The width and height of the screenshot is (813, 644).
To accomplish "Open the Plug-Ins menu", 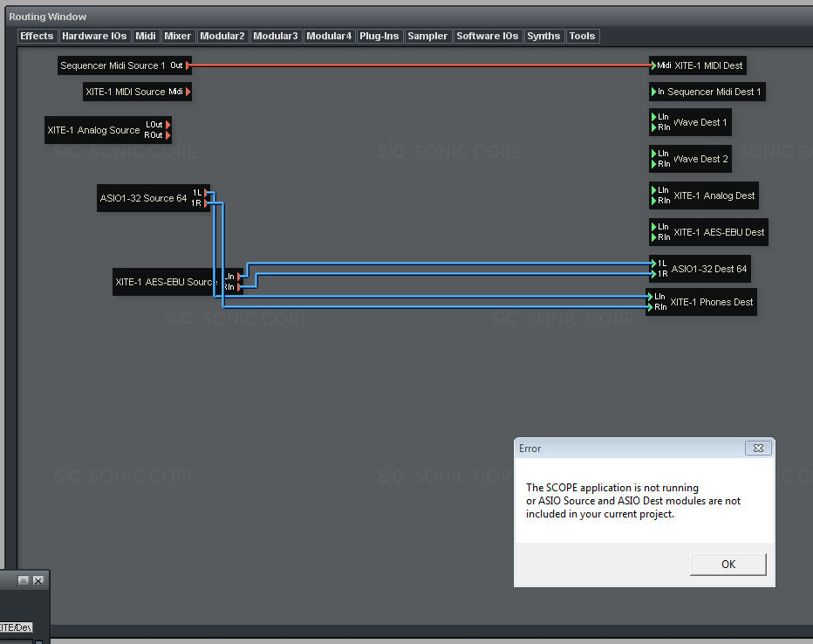I will pyautogui.click(x=379, y=37).
